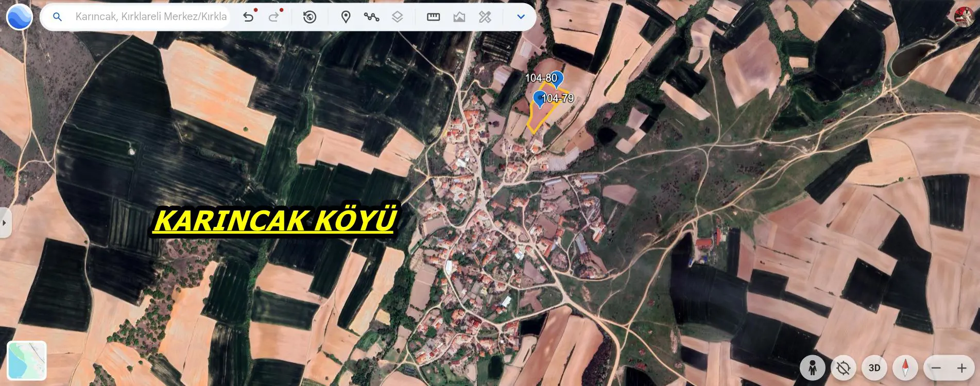Select the ruler measure tool
The height and width of the screenshot is (386, 980).
434,17
